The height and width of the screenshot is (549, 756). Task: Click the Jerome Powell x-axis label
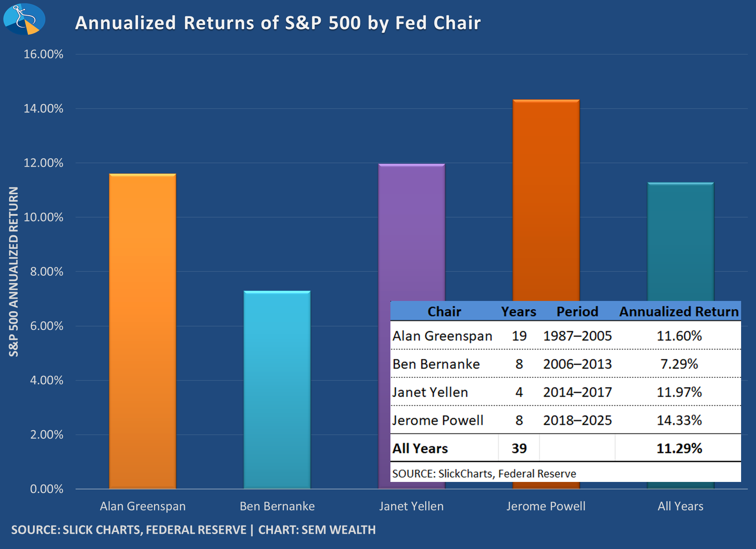[546, 506]
